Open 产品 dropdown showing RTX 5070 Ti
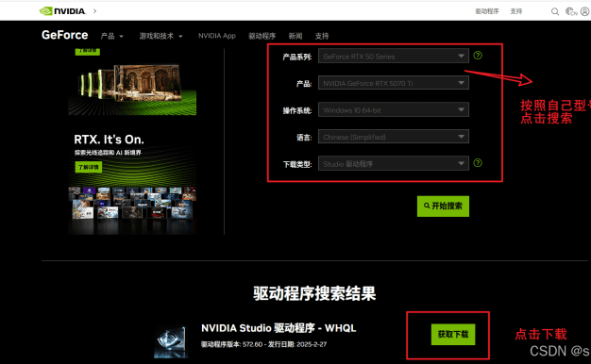This screenshot has width=591, height=364. click(x=394, y=83)
